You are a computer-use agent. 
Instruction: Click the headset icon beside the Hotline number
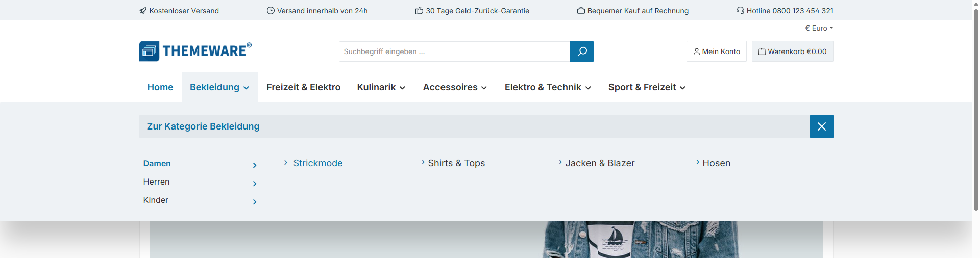click(740, 11)
